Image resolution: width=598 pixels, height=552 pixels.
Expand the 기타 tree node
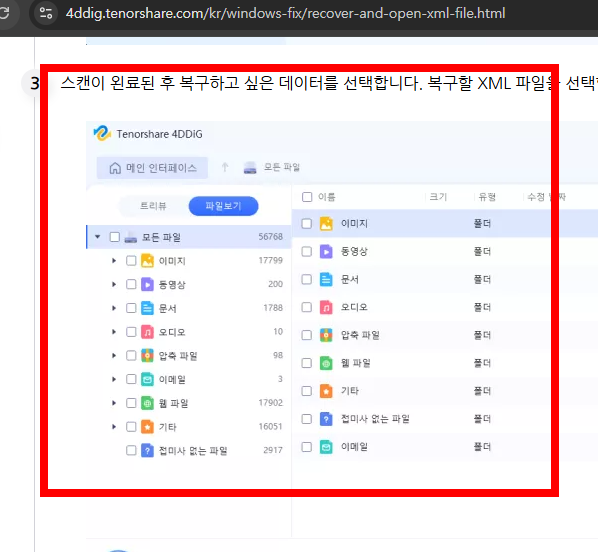tap(114, 426)
